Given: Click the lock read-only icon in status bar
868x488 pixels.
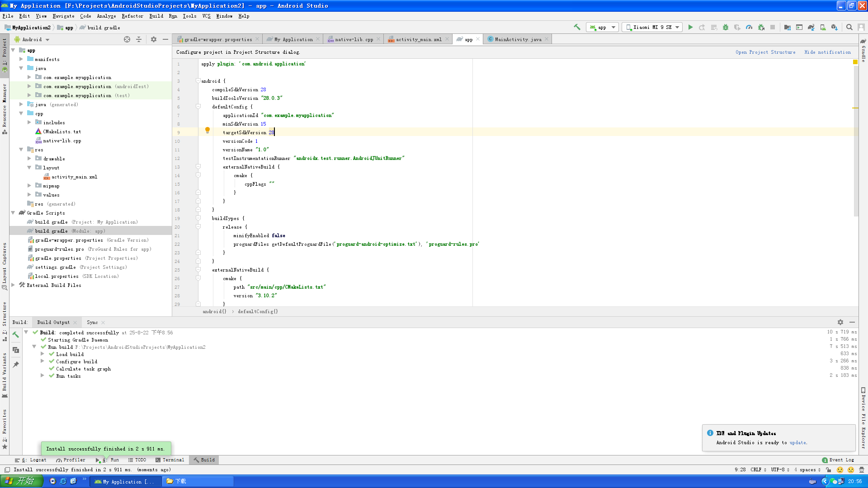Looking at the screenshot, I should [x=829, y=470].
